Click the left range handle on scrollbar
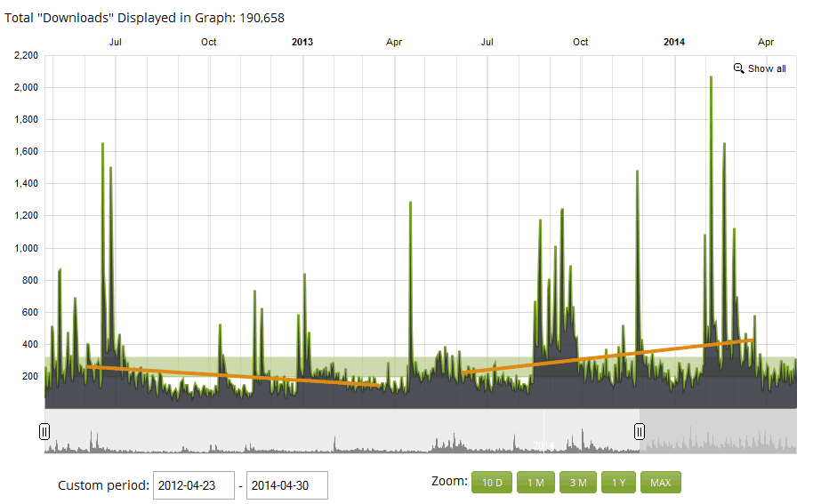 (x=44, y=432)
